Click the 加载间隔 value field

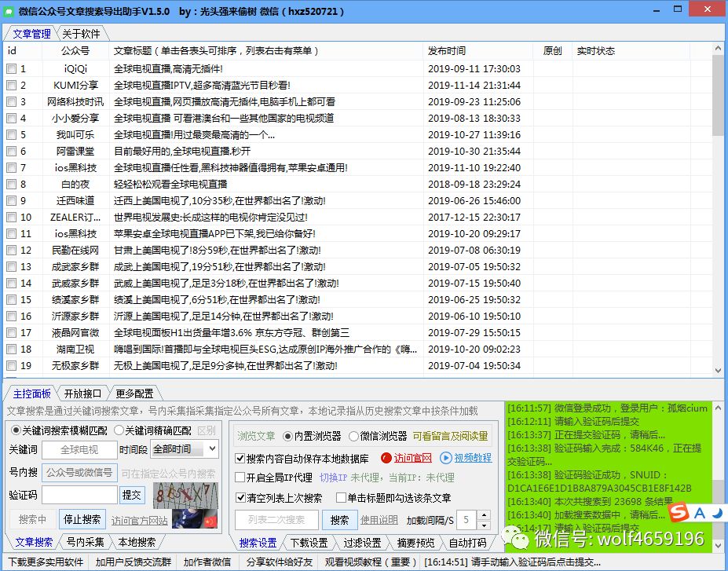point(466,520)
